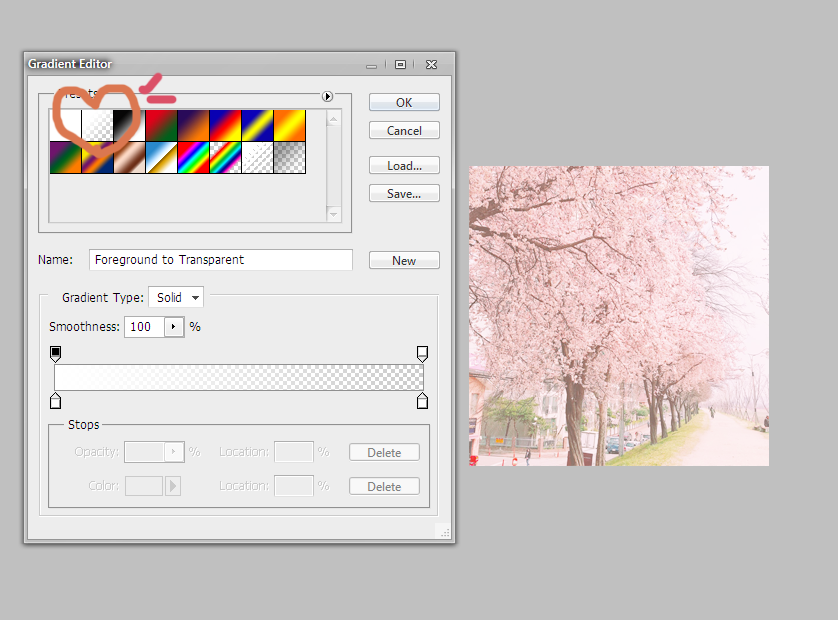The image size is (838, 620).
Task: Choose the Violet to Orange gradient preset
Action: pos(193,125)
